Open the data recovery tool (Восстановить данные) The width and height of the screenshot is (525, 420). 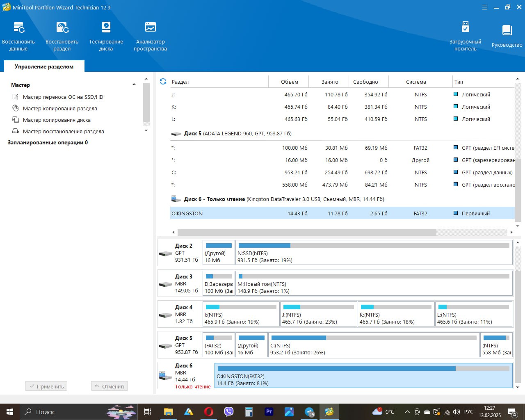(x=18, y=37)
